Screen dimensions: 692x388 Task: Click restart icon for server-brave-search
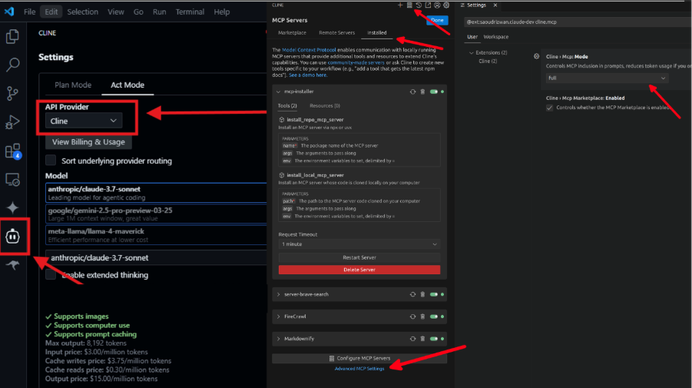point(413,294)
